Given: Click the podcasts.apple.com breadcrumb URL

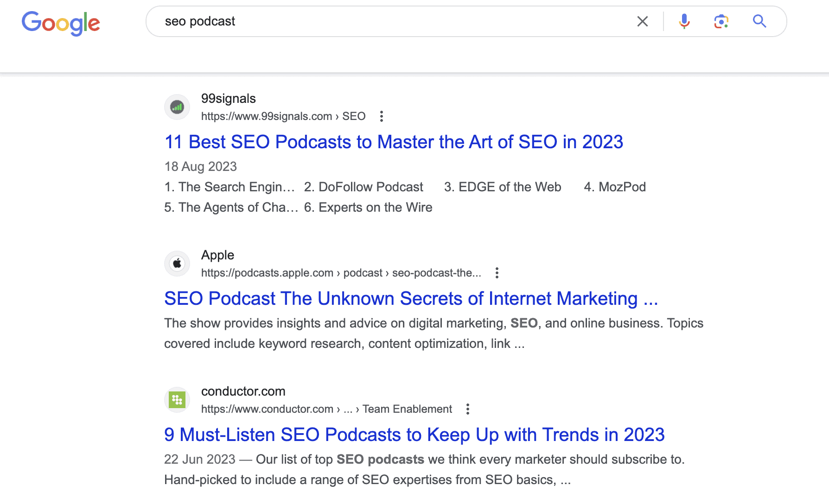Looking at the screenshot, I should 341,273.
